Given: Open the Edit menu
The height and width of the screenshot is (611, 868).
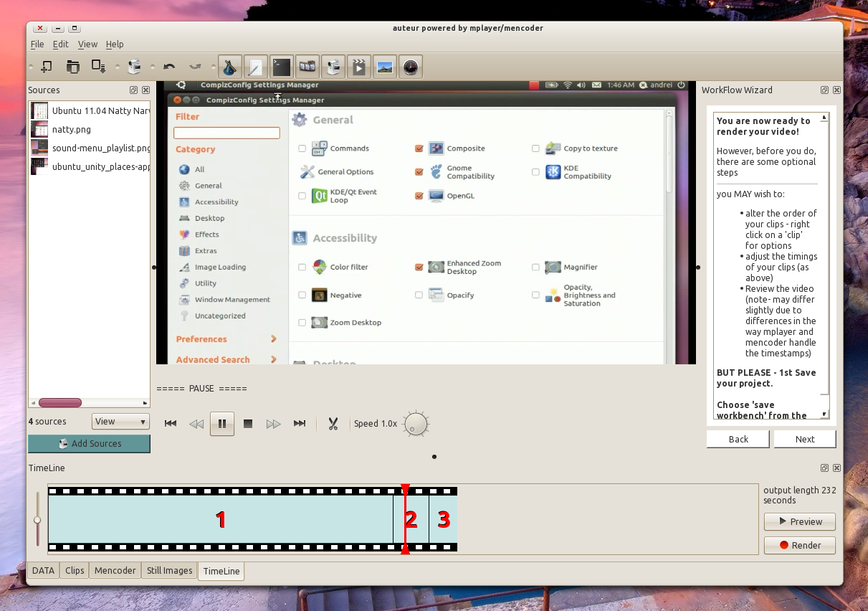Looking at the screenshot, I should [60, 44].
